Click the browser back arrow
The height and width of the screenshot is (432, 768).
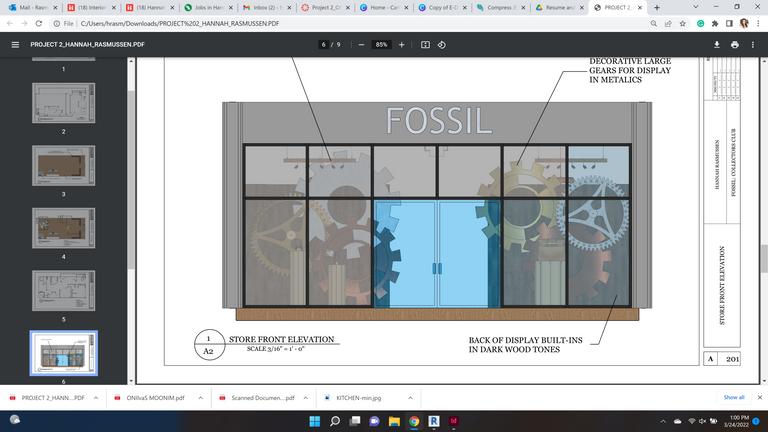click(10, 24)
